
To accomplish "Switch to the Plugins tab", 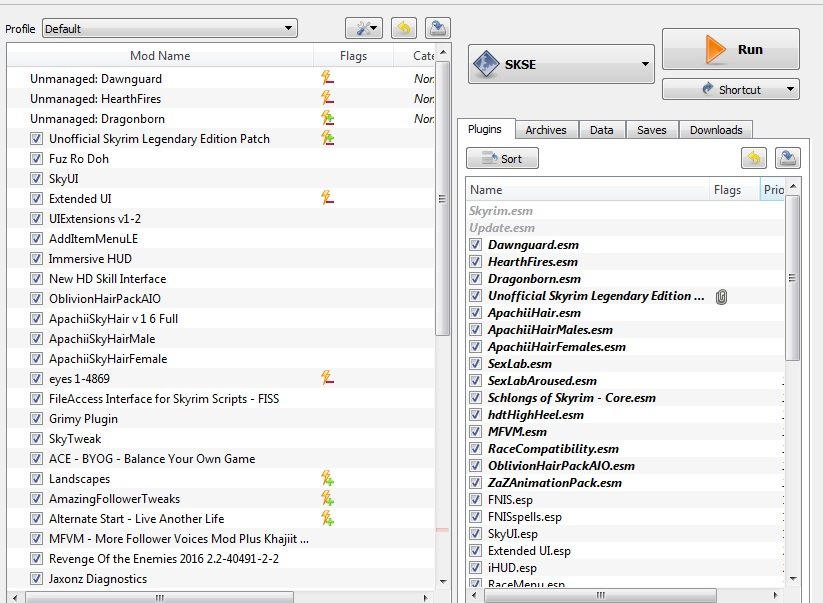I will (x=485, y=129).
